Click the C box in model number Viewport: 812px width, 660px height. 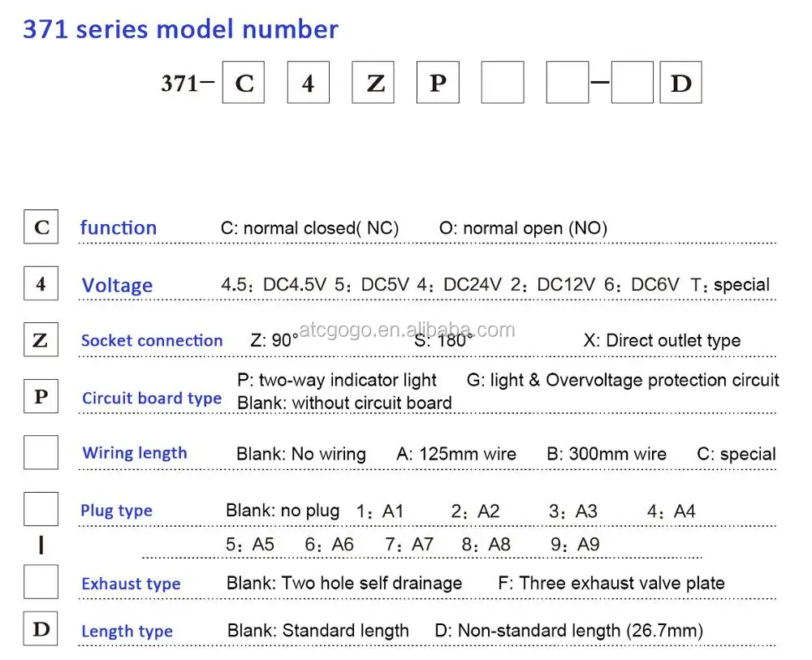(244, 84)
